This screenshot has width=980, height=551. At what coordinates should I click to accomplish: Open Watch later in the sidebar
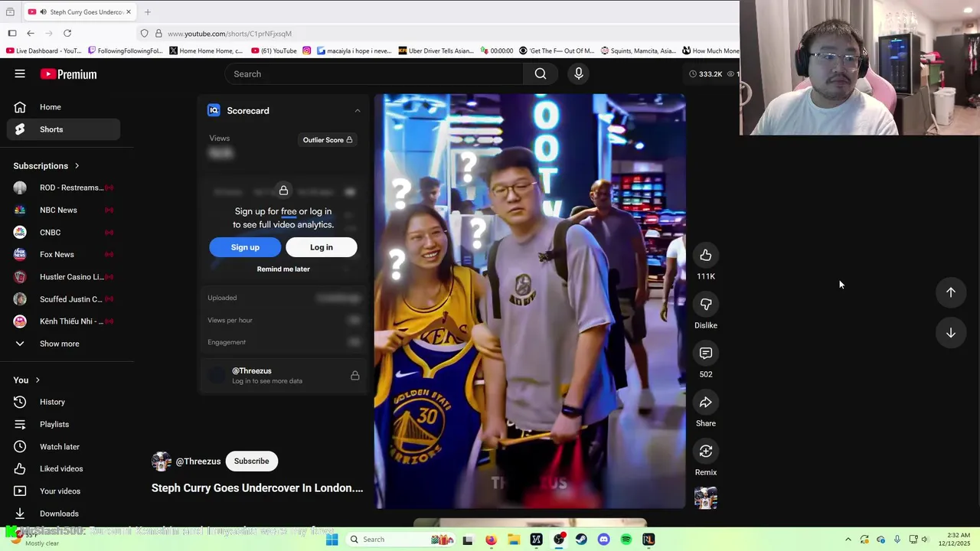64,447
